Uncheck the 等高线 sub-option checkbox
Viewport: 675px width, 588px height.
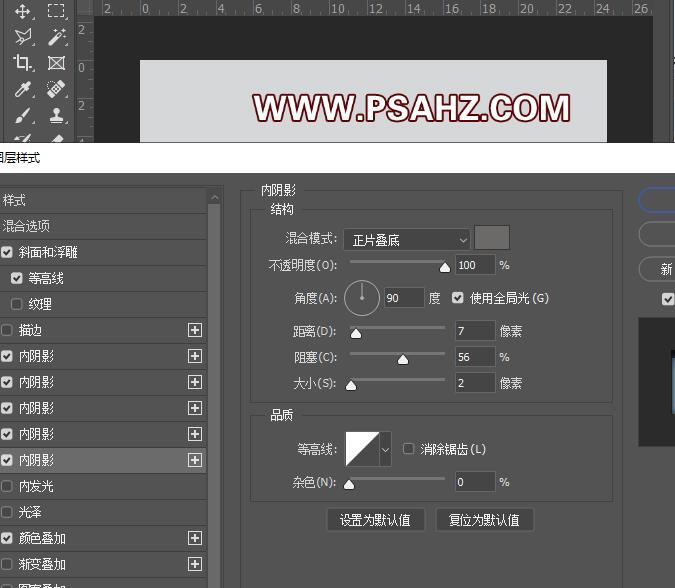click(x=16, y=278)
